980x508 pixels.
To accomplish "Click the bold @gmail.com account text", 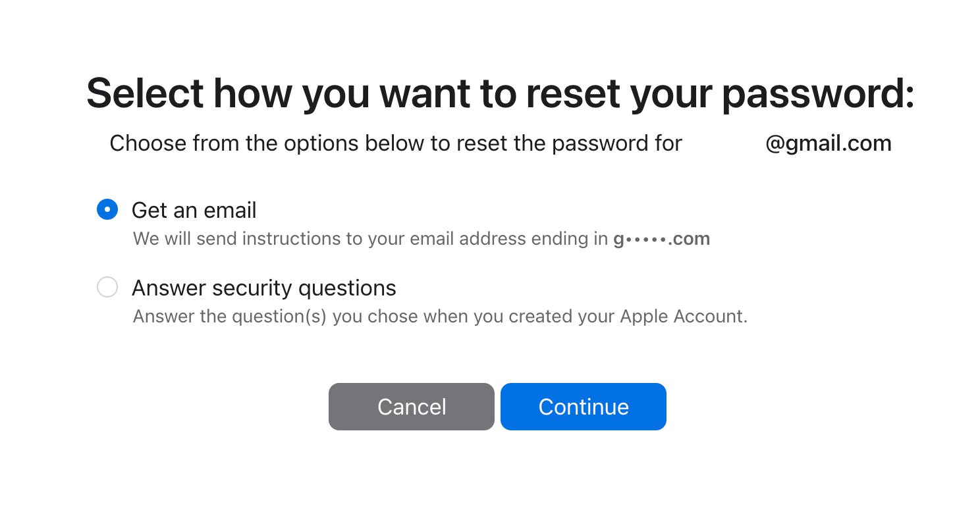I will click(x=828, y=143).
